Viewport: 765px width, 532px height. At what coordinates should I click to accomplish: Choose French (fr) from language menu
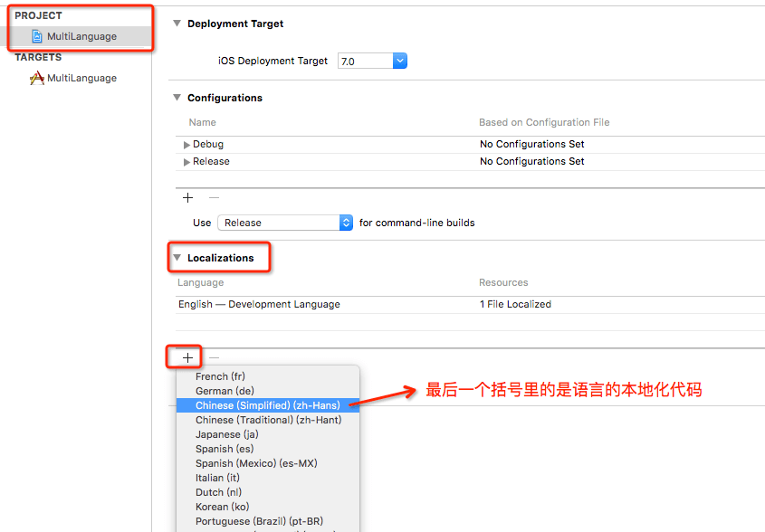coord(220,376)
